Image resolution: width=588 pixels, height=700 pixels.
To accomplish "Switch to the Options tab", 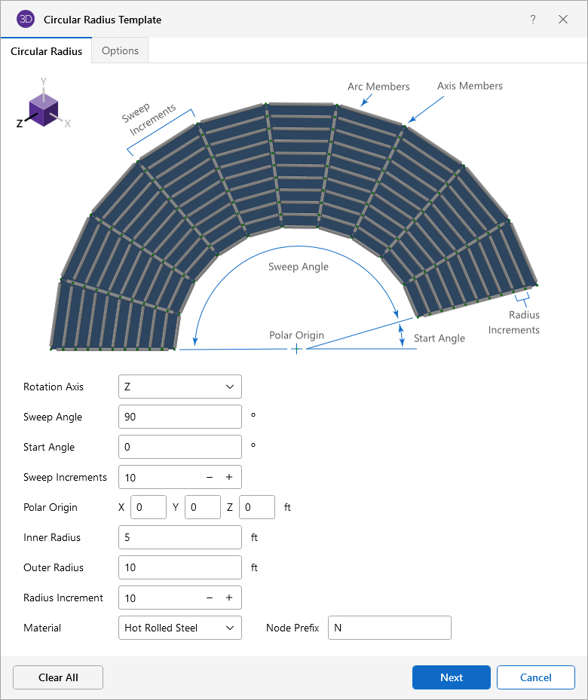I will tap(120, 50).
